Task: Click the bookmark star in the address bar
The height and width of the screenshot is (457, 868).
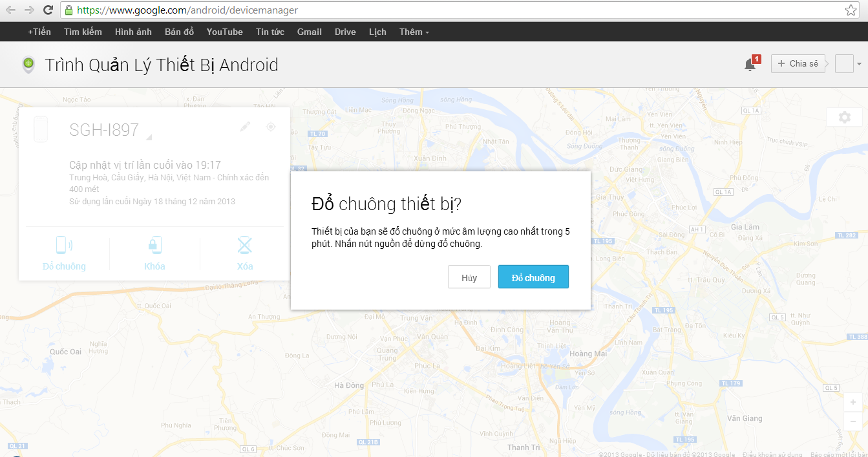Action: (851, 10)
